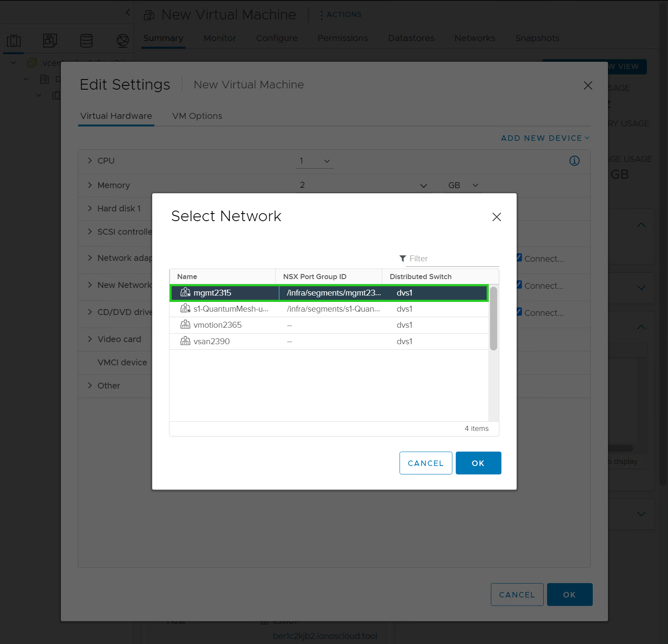Close the Select Network dialog
668x644 pixels.
point(497,217)
